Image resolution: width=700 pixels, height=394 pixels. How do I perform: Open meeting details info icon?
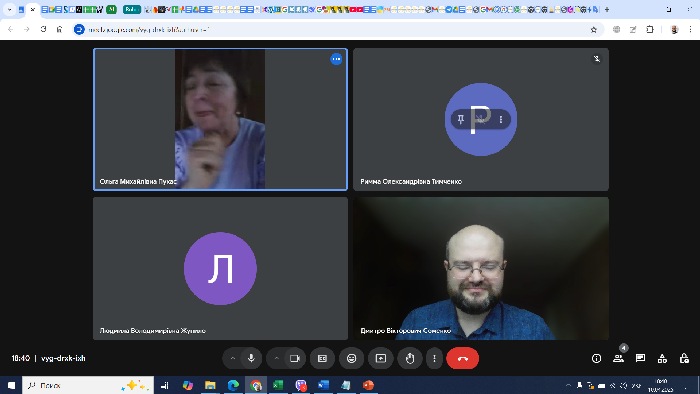(596, 358)
